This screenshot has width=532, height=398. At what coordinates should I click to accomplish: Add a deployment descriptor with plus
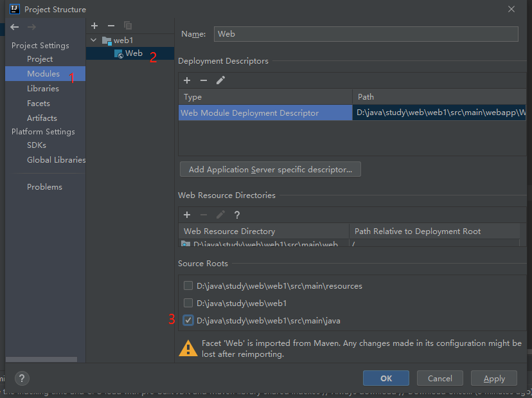(187, 80)
